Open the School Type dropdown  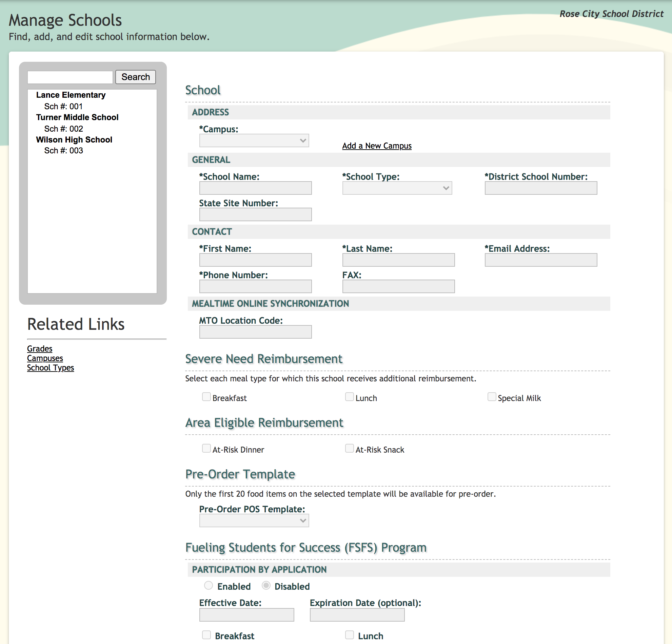click(x=397, y=188)
